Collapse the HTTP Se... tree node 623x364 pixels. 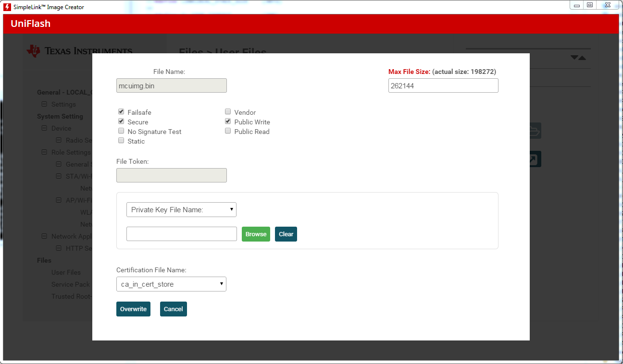59,248
